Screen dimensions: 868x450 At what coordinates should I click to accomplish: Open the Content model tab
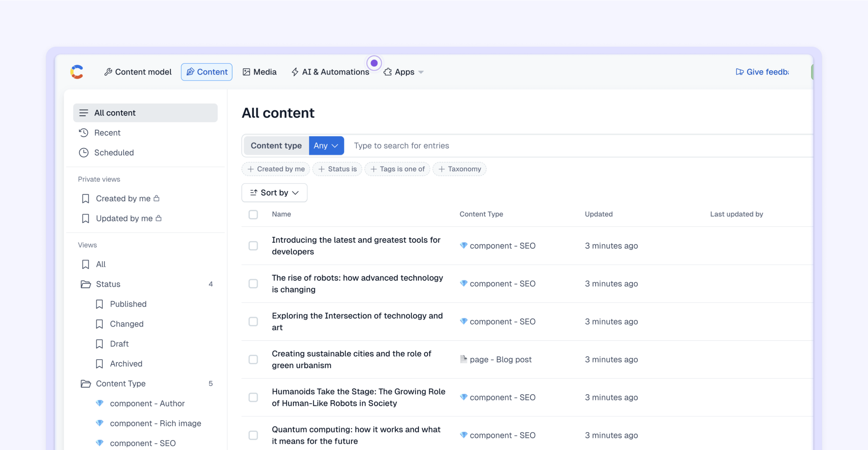[x=138, y=72]
